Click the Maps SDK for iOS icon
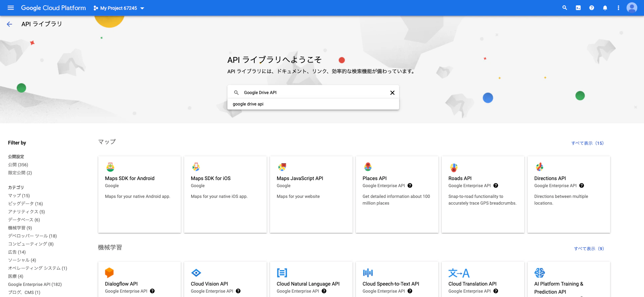The image size is (644, 297). [x=196, y=167]
